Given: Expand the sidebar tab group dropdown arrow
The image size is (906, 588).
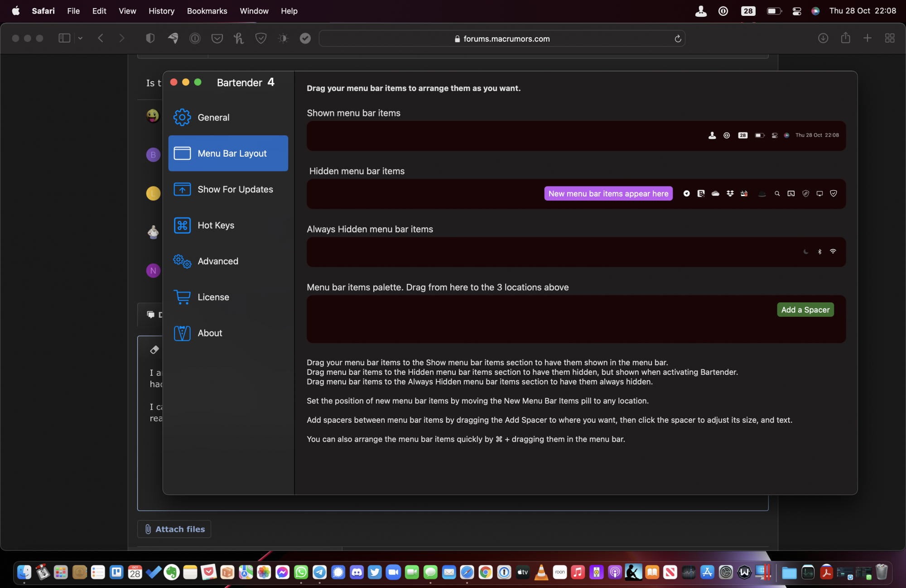Looking at the screenshot, I should click(x=80, y=38).
